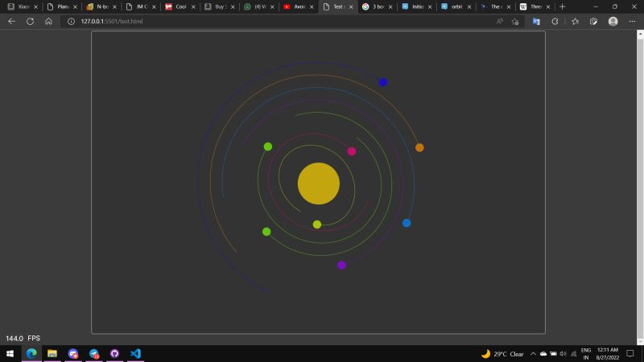The height and width of the screenshot is (362, 644).
Task: Click the dark blue planet on the outermost orbit
Action: click(383, 82)
